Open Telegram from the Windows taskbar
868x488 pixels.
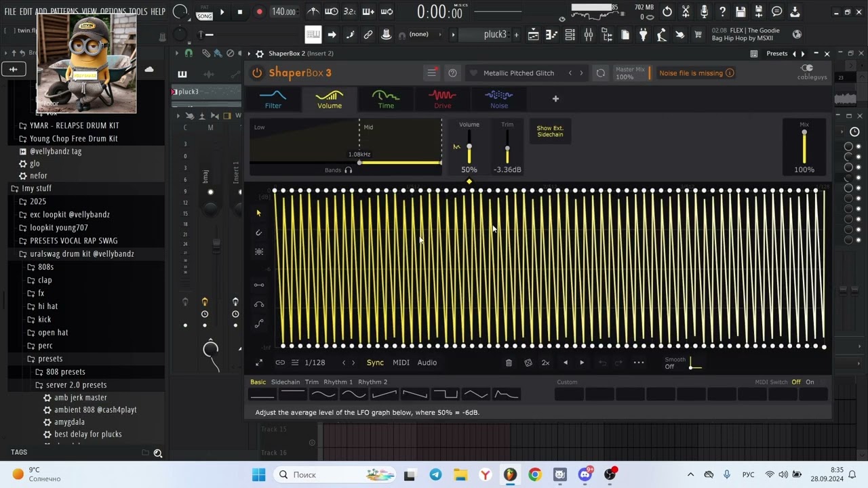tap(435, 474)
